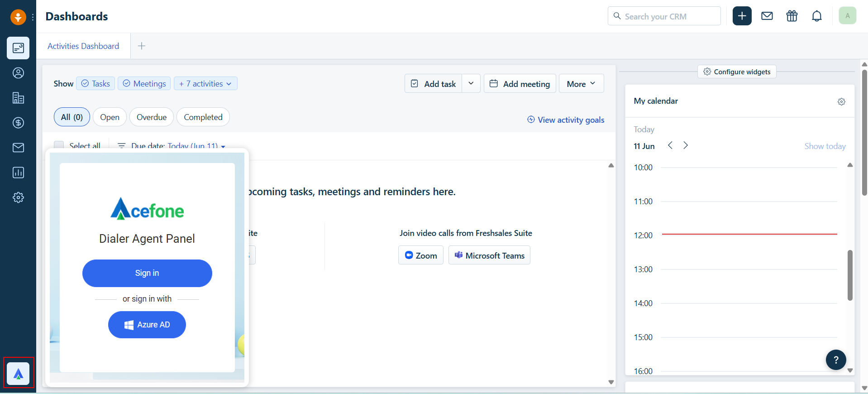Open the Reports chart sidebar icon

pyautogui.click(x=18, y=173)
